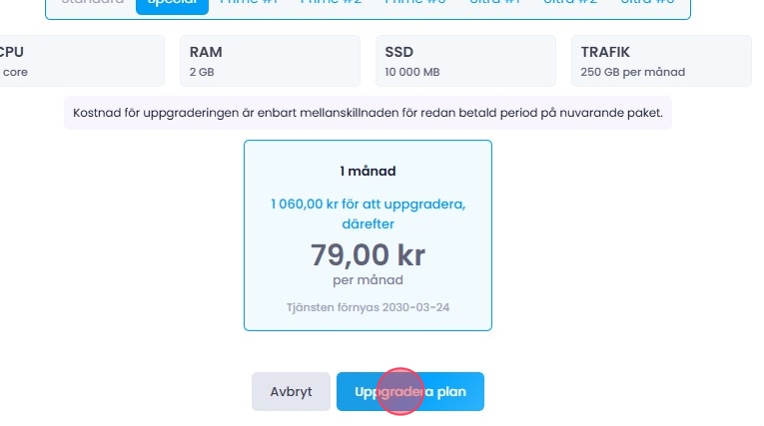The height and width of the screenshot is (426, 764).
Task: Click the 1 060,00 kr upgrade text
Action: 368,204
